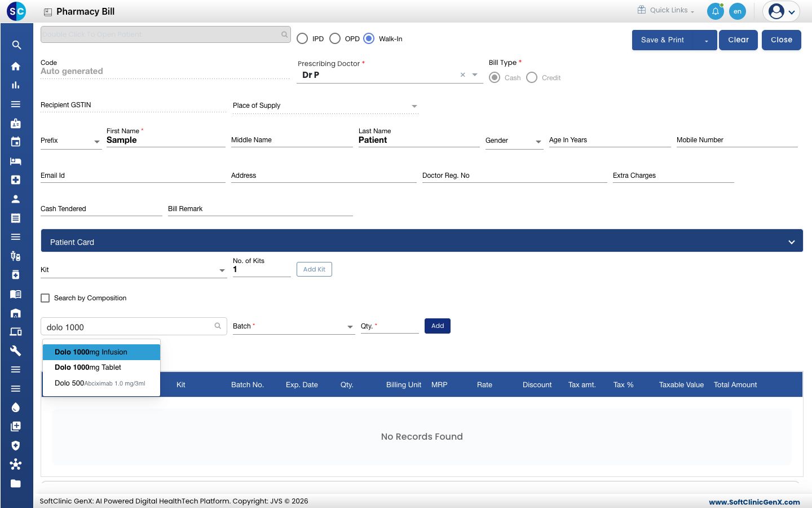
Task: Open the hub network sidebar icon
Action: [16, 464]
